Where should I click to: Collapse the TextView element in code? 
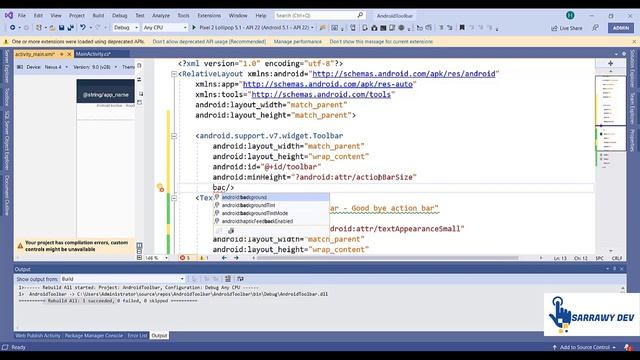(x=174, y=198)
